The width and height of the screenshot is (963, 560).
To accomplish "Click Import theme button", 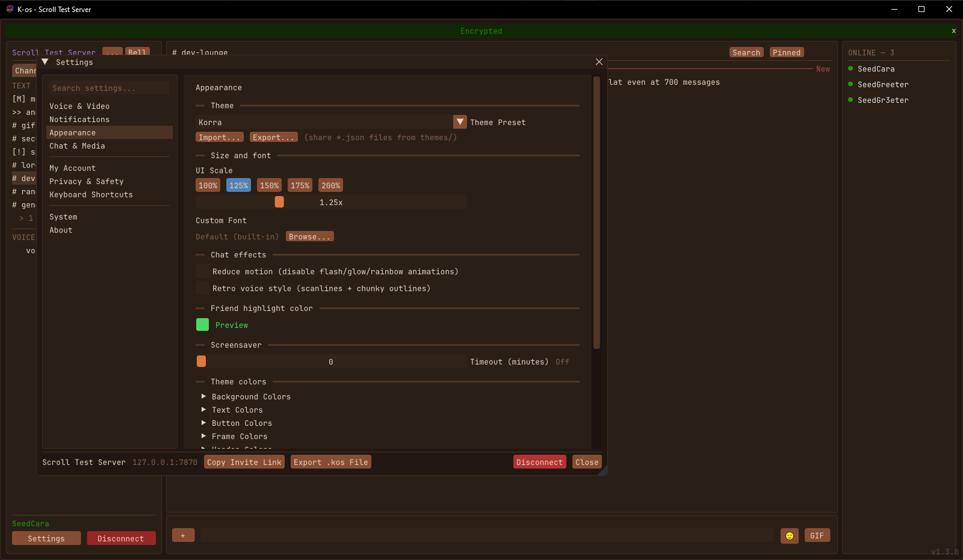I will [220, 137].
